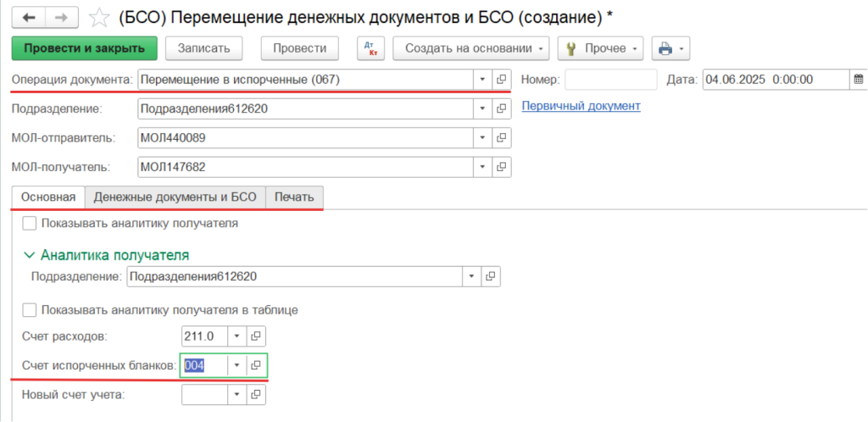Viewport: 868px width, 422px height.
Task: Go back with the left arrow button
Action: (x=28, y=18)
